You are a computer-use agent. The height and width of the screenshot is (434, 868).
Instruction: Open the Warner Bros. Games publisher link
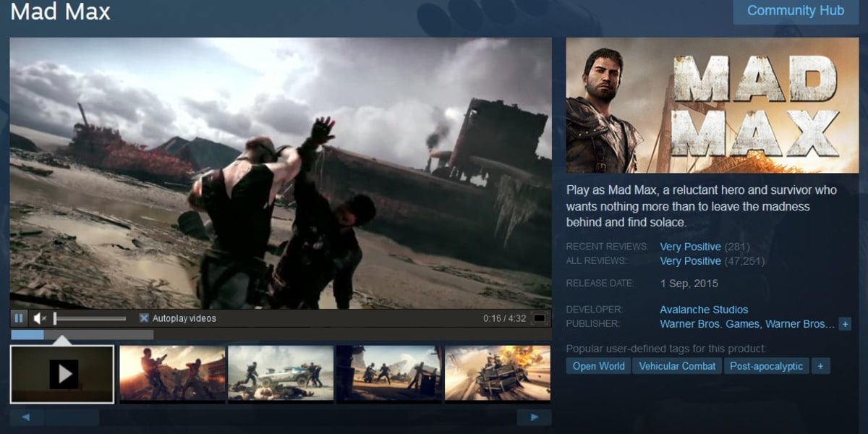coord(710,324)
